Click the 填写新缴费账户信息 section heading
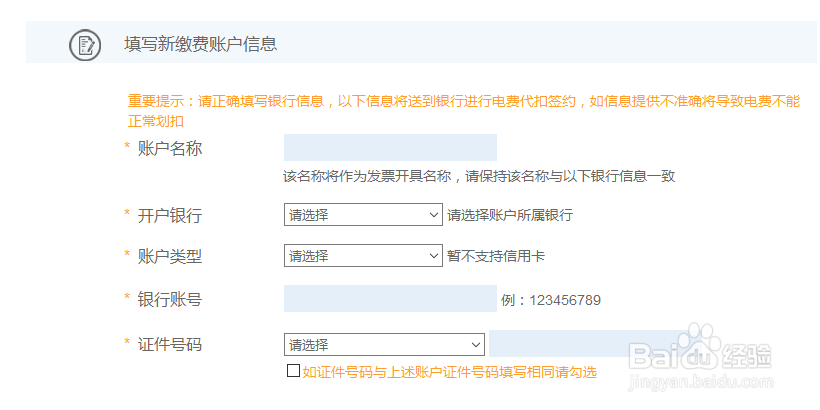 [x=200, y=44]
